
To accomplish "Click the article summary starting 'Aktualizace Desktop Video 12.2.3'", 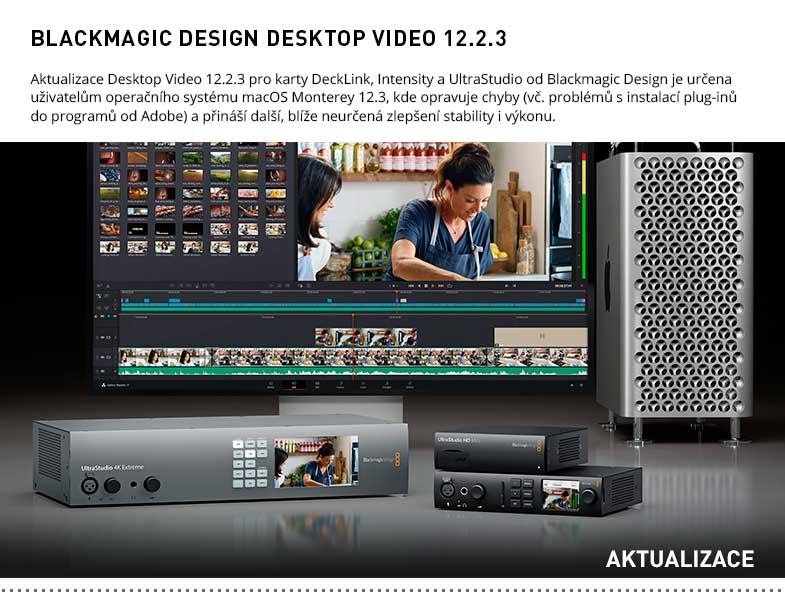I will pyautogui.click(x=383, y=98).
